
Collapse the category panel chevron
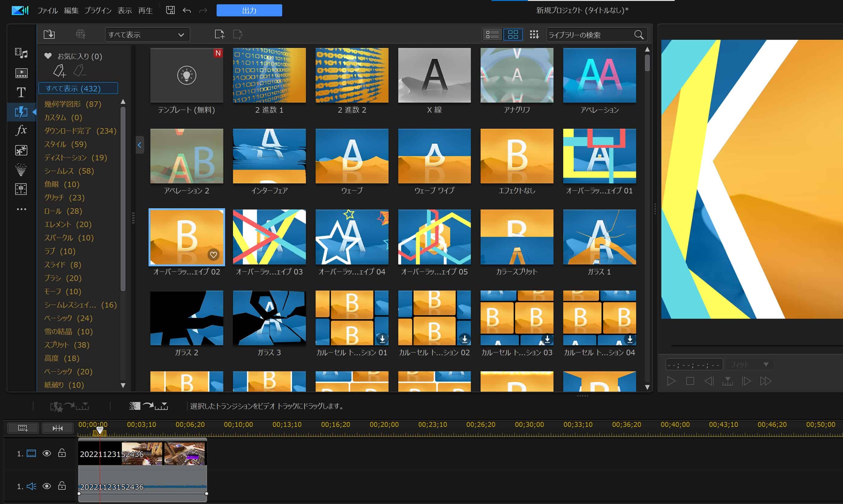140,145
